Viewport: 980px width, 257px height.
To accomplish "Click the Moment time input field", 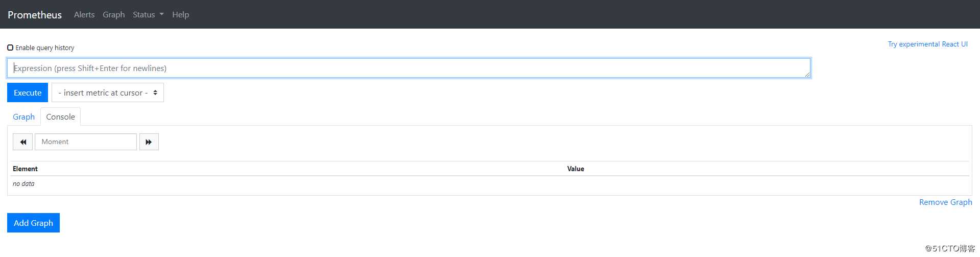I will [85, 142].
